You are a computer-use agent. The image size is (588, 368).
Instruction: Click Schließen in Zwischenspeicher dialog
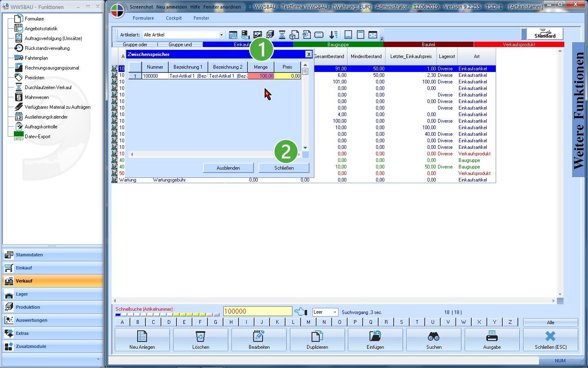[284, 168]
